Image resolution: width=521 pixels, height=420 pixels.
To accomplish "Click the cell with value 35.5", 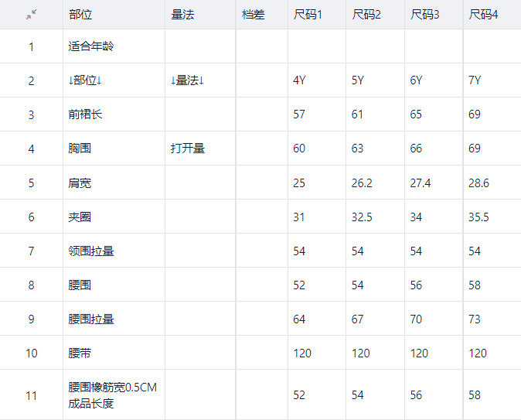I will coord(478,217).
